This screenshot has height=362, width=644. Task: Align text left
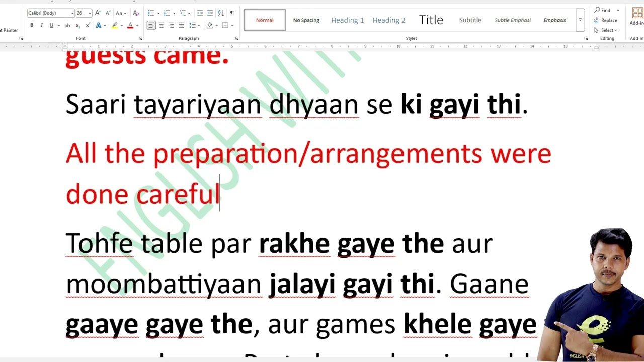pos(151,25)
